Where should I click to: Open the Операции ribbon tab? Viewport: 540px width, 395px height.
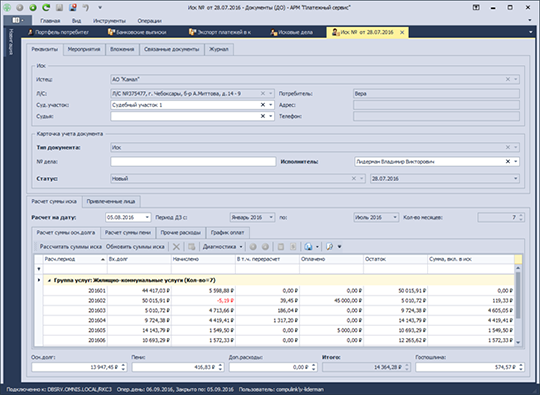(149, 21)
